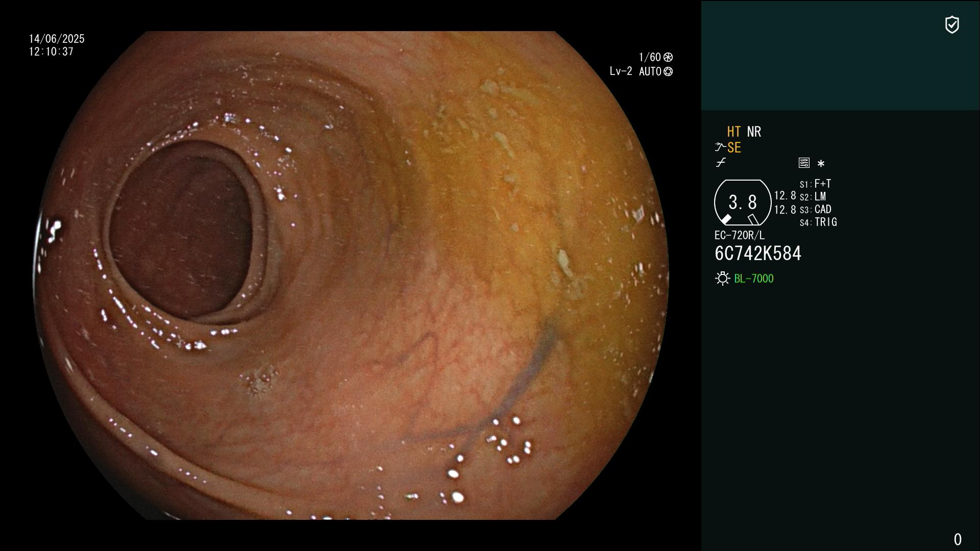Click the shield checkmark icon

pos(952,24)
